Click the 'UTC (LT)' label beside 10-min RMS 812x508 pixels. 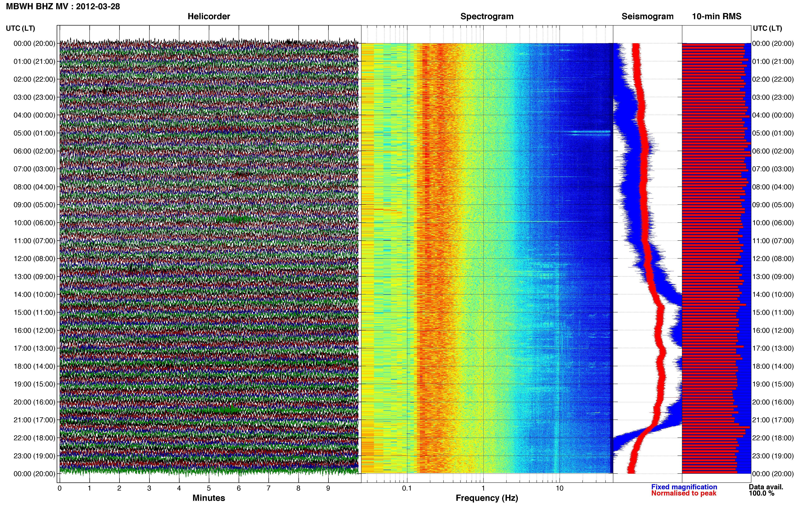click(767, 28)
